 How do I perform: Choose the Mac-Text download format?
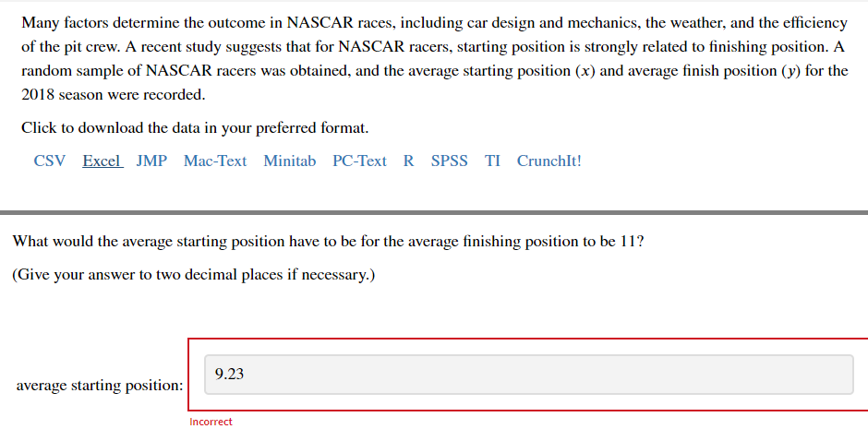click(x=215, y=161)
